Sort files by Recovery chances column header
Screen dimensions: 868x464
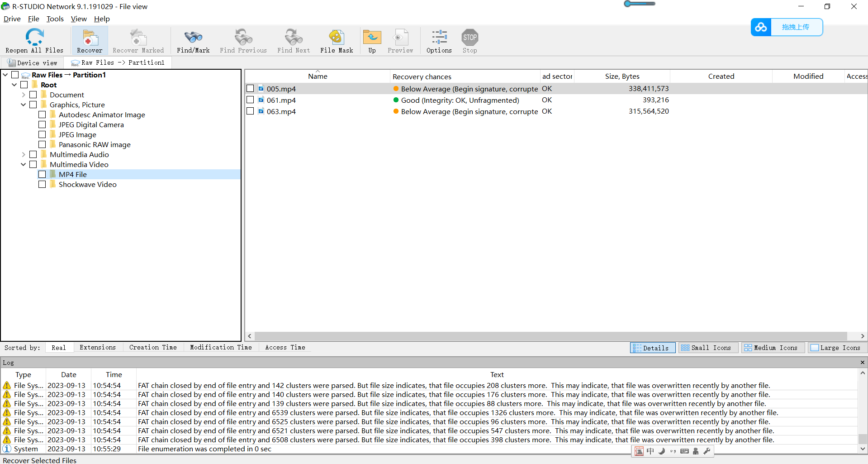(x=465, y=76)
